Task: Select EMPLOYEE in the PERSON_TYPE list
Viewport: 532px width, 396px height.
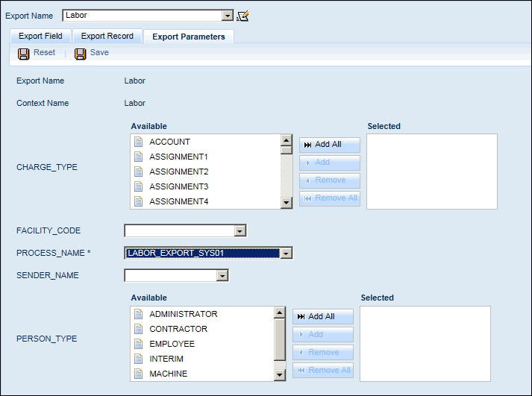Action: (x=172, y=344)
